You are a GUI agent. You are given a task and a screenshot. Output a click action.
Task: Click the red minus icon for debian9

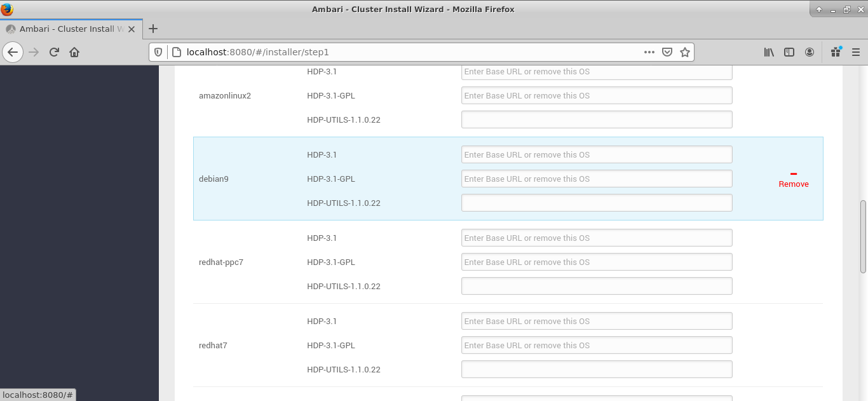[794, 173]
